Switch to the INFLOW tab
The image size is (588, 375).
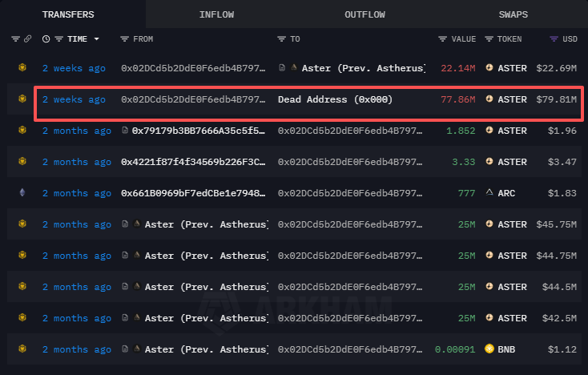click(216, 14)
